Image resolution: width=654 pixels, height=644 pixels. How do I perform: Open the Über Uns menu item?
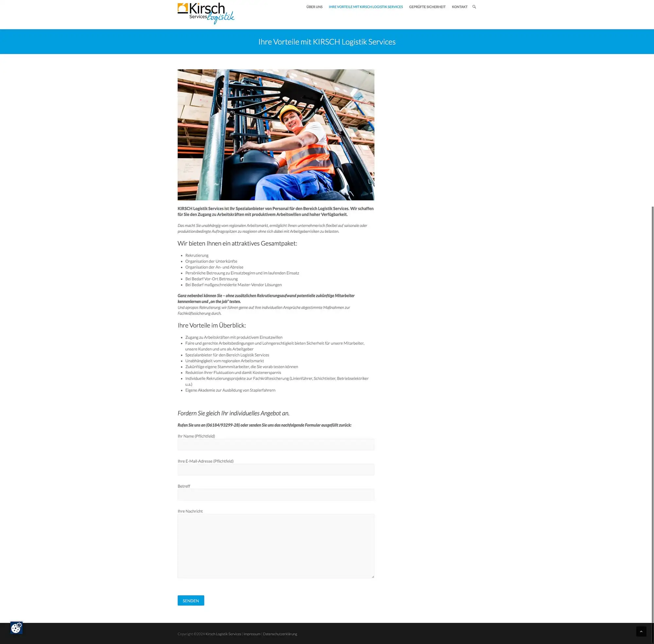(314, 7)
